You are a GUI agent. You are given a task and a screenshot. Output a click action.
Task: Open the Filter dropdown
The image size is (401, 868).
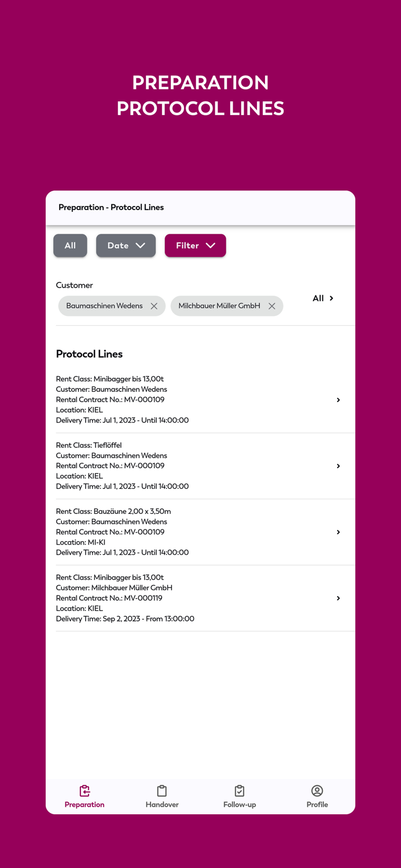point(195,245)
